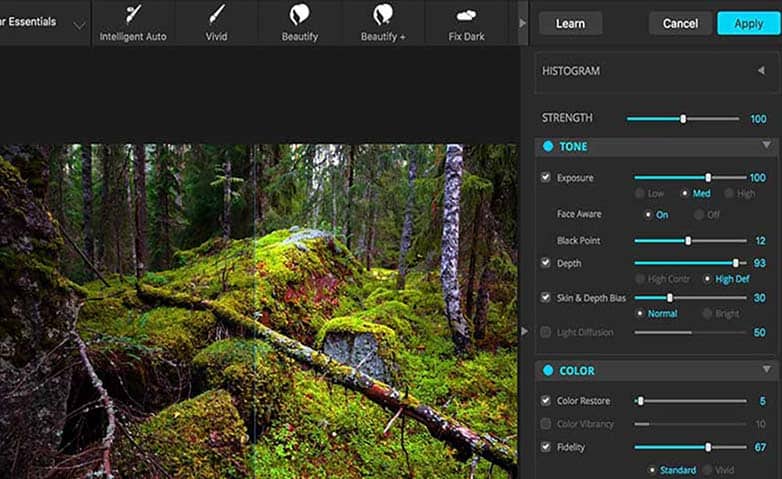782x479 pixels.
Task: Collapse the Tone section triangle
Action: tap(766, 145)
